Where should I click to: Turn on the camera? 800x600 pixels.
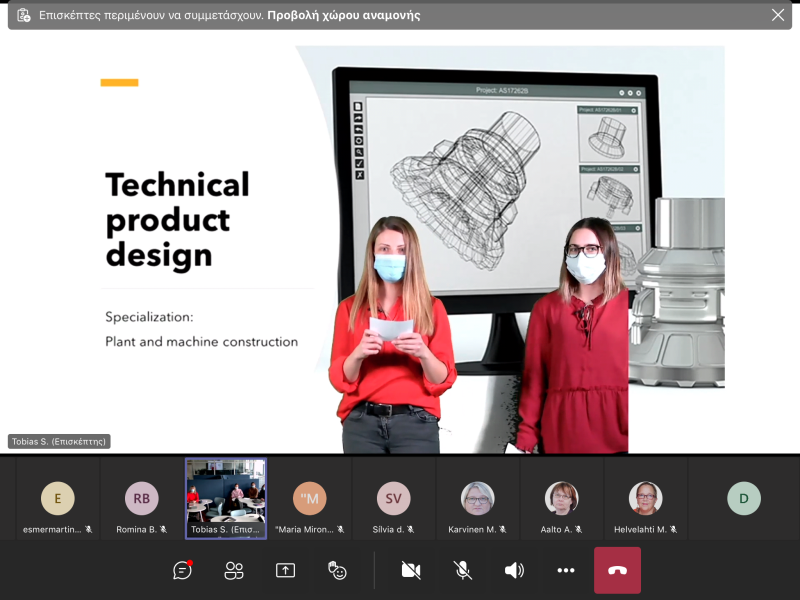[410, 570]
